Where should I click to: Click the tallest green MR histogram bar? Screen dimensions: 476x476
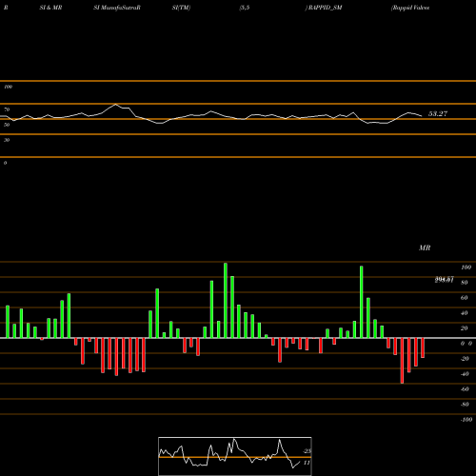[x=226, y=300]
